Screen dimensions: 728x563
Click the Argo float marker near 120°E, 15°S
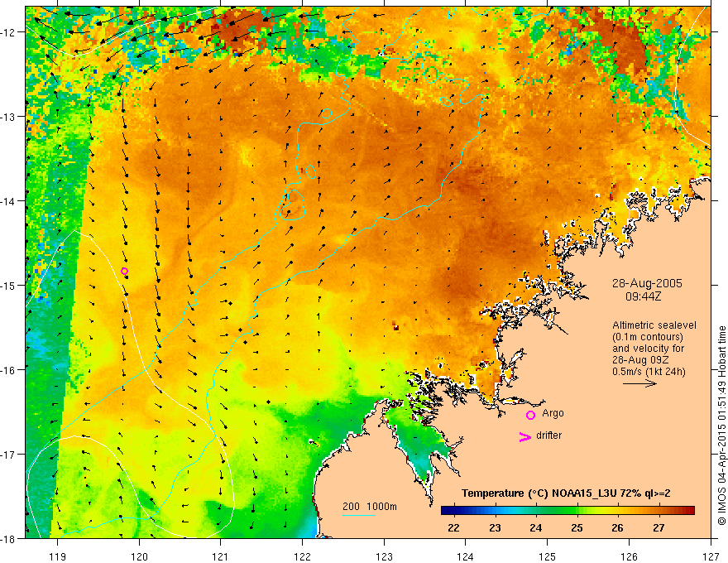(124, 272)
